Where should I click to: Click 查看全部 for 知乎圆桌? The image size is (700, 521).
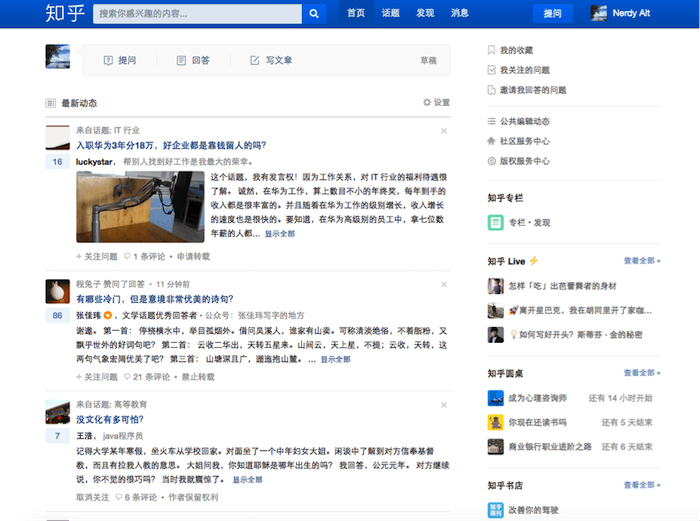[x=642, y=373]
